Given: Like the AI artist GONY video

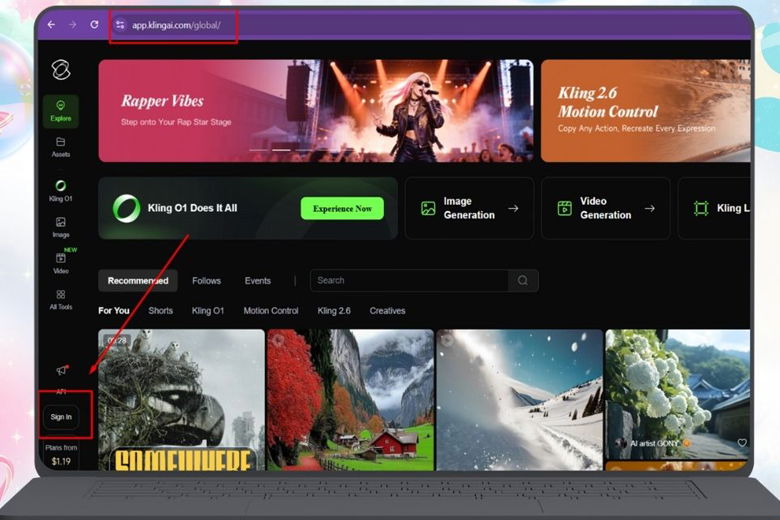Looking at the screenshot, I should [x=741, y=443].
